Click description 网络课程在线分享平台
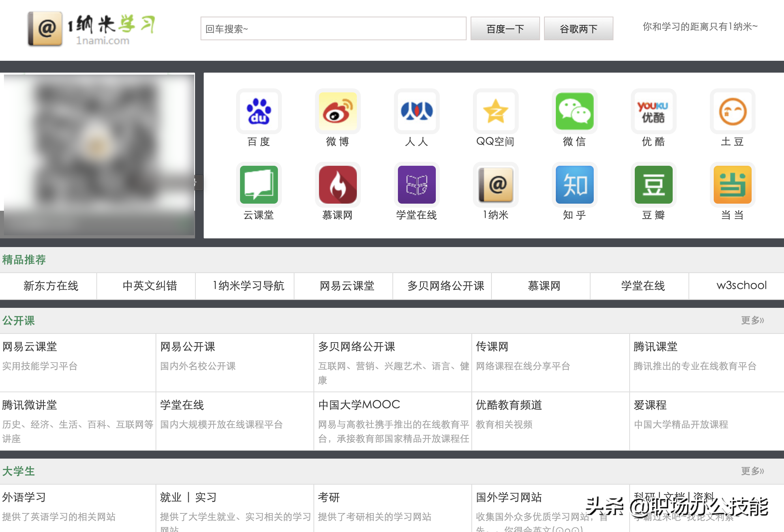Screen dimensions: 784x532 pyautogui.click(x=523, y=366)
